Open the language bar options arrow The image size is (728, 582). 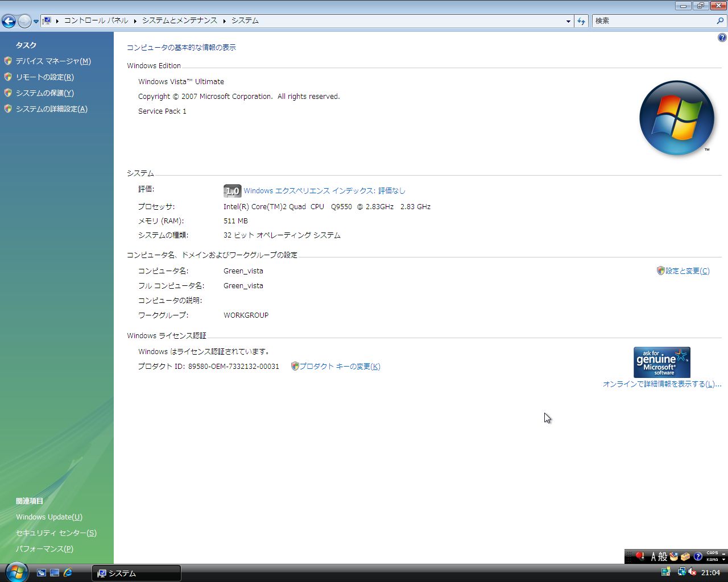[723, 560]
